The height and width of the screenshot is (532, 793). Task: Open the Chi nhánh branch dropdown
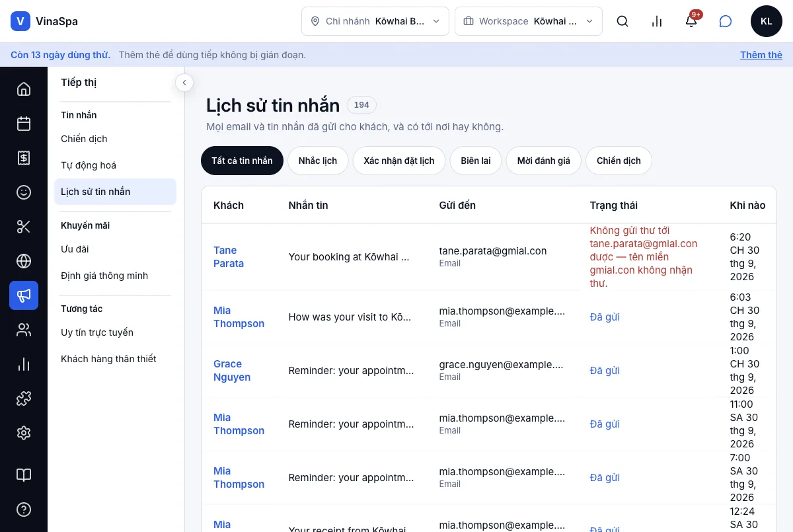tap(375, 21)
